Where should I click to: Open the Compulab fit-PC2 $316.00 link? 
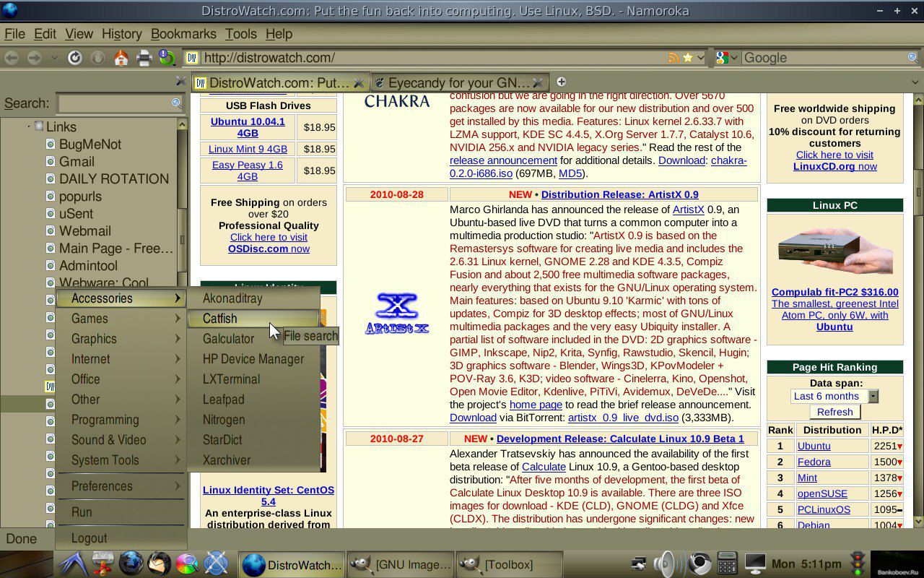834,292
